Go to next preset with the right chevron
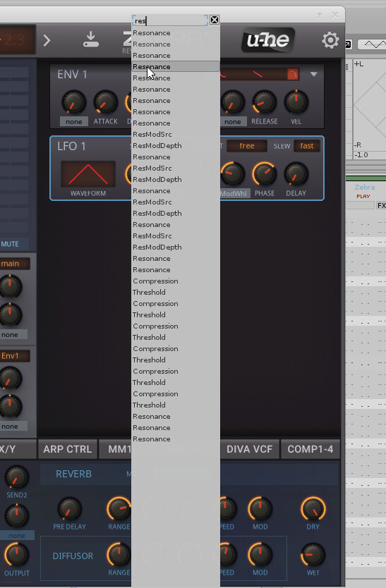The height and width of the screenshot is (588, 386). [47, 40]
